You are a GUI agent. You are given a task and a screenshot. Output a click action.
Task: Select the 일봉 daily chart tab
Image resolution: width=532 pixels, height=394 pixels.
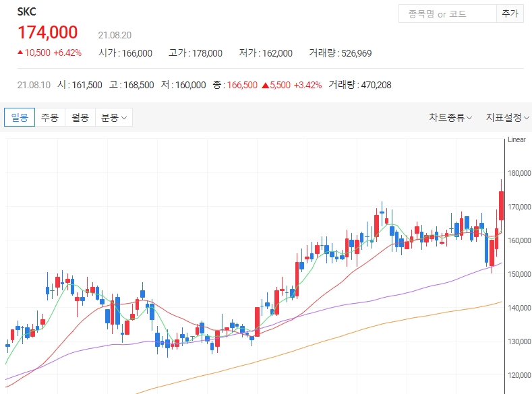coord(20,117)
